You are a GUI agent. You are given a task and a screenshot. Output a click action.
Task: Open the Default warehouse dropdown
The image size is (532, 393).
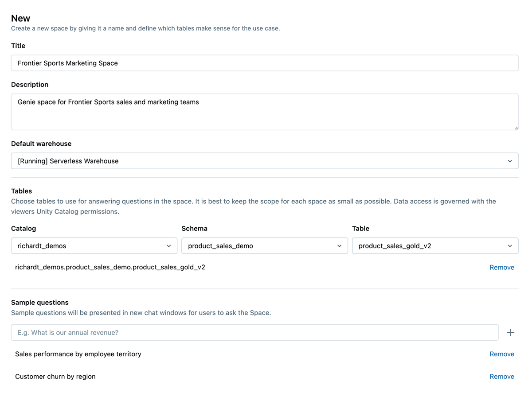(x=264, y=161)
